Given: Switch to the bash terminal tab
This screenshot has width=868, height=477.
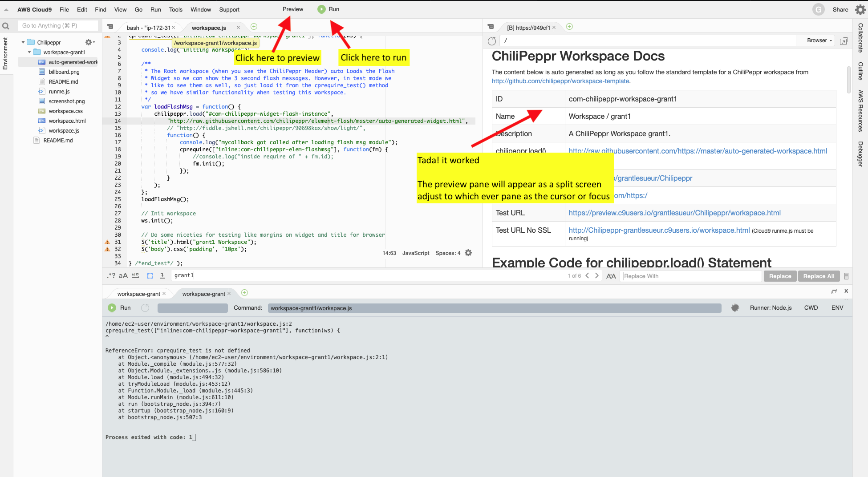Looking at the screenshot, I should point(148,28).
